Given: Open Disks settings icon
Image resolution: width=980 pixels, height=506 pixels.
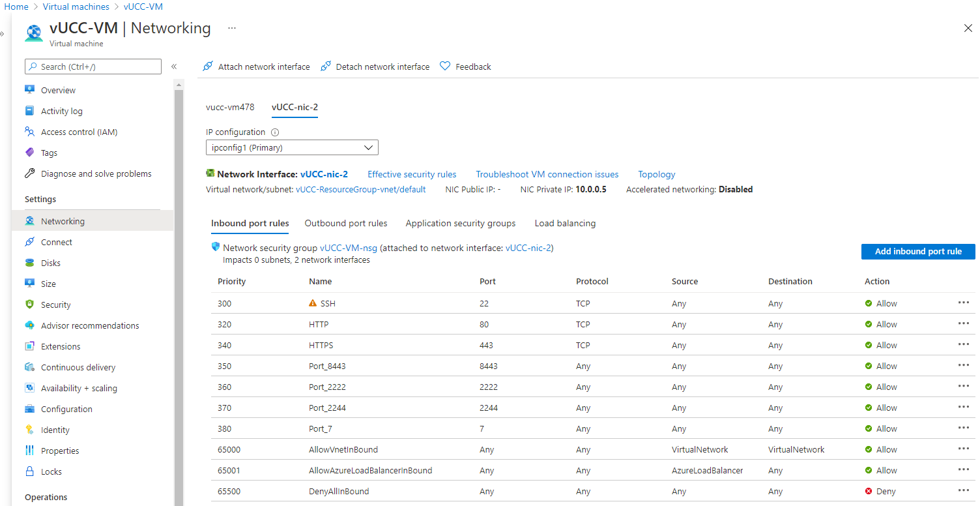Looking at the screenshot, I should tap(29, 263).
